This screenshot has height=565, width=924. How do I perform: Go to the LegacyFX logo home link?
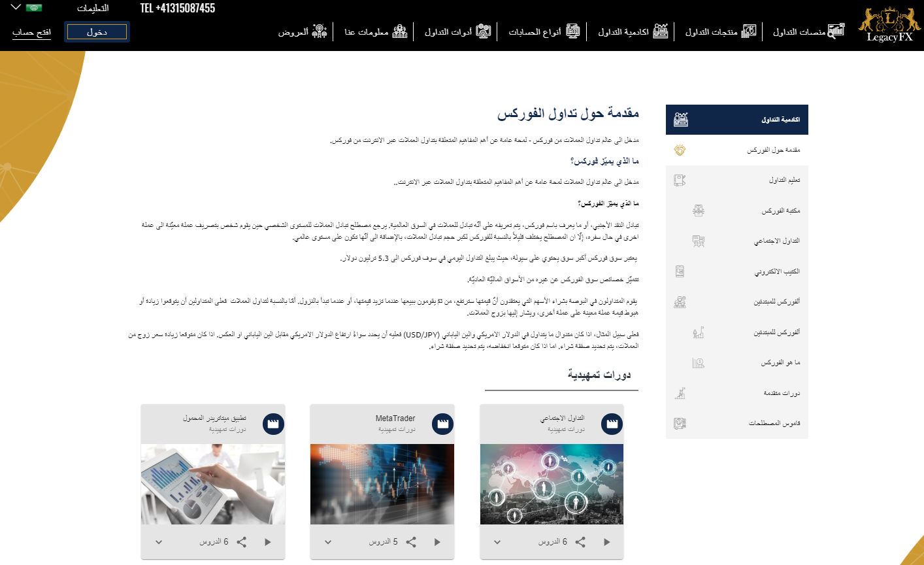(x=889, y=25)
